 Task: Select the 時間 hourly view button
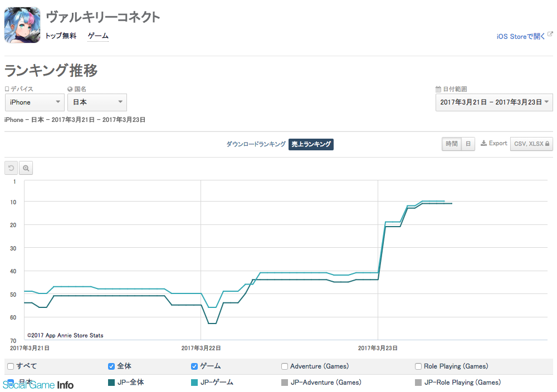452,144
